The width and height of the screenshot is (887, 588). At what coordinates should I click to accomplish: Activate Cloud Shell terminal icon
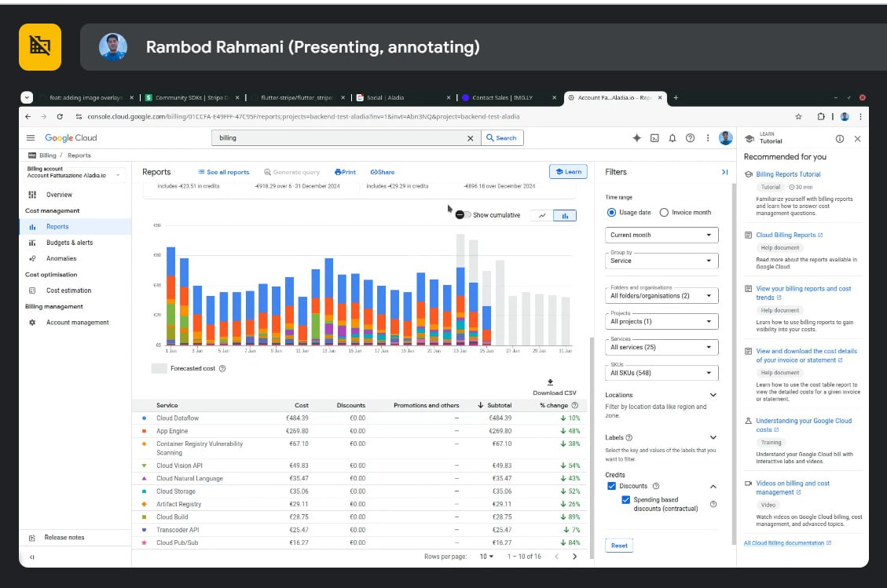654,138
